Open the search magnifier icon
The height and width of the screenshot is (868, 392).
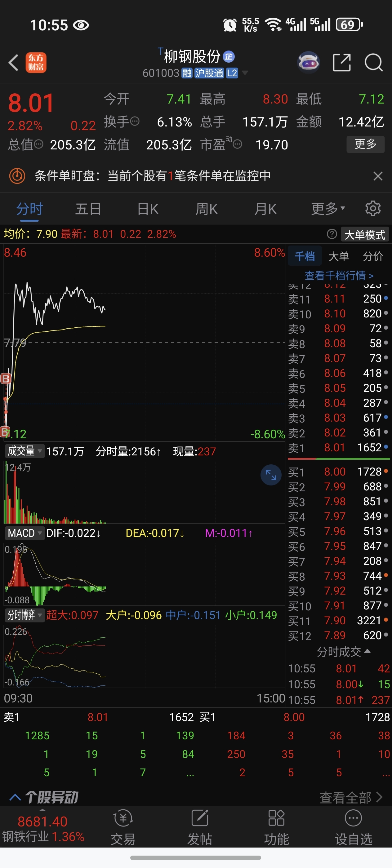coord(373,62)
